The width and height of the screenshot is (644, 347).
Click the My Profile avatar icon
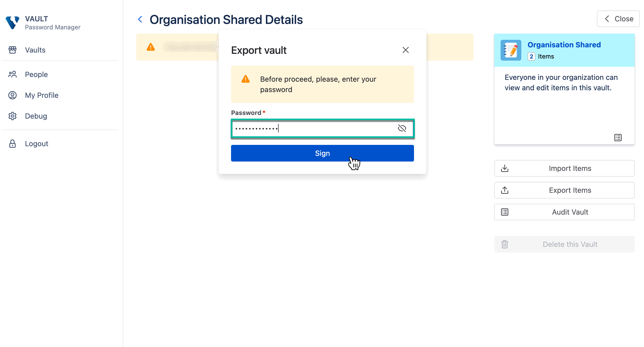12,95
